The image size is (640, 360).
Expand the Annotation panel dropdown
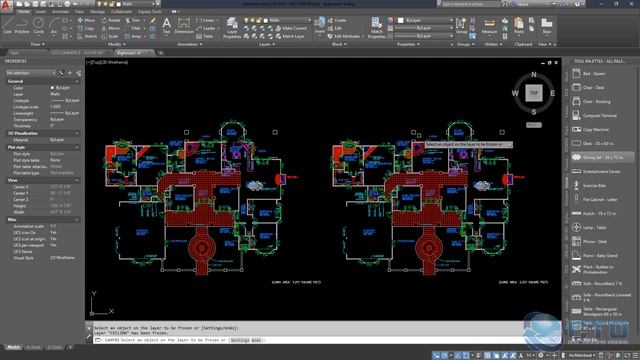pos(190,44)
